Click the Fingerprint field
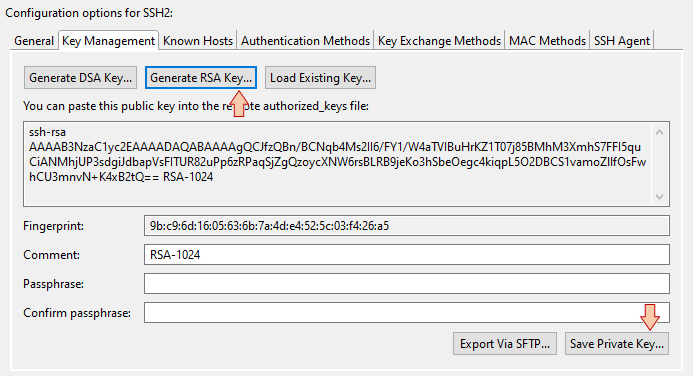 tap(407, 226)
